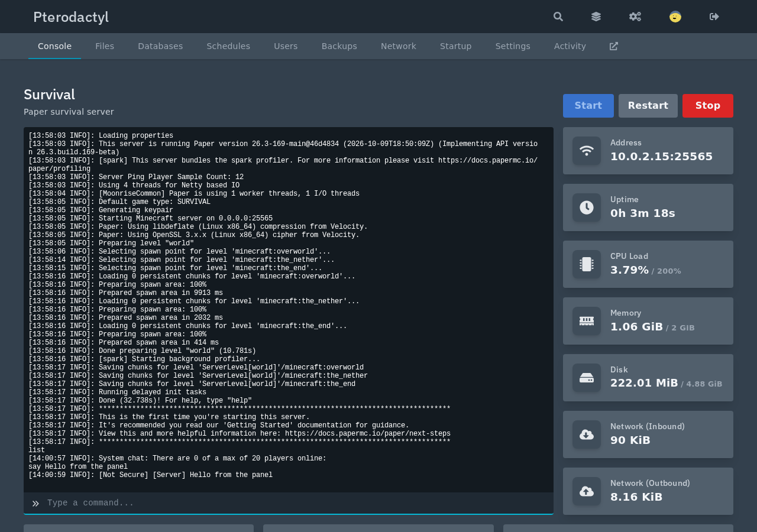Go to the Databases tab
The image size is (757, 532).
(x=160, y=46)
